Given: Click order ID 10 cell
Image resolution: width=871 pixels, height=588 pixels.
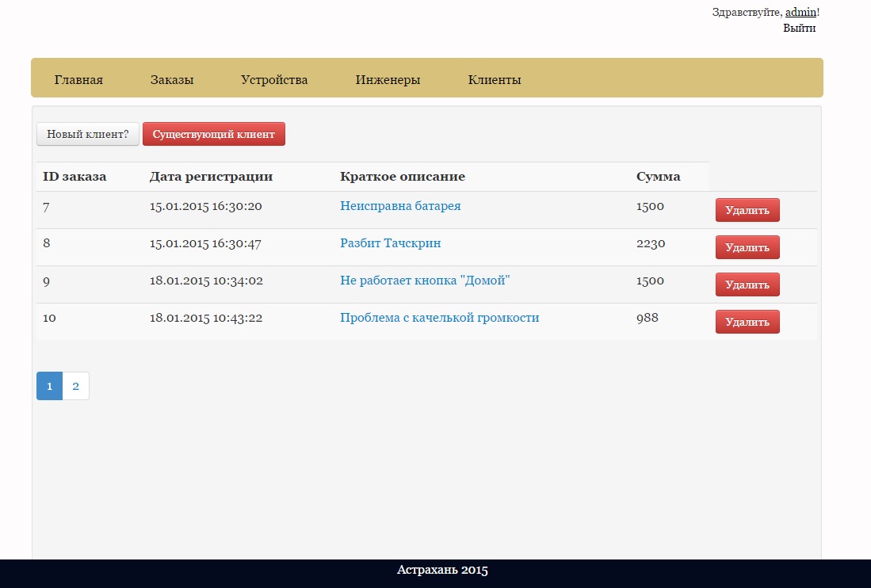Looking at the screenshot, I should (49, 318).
